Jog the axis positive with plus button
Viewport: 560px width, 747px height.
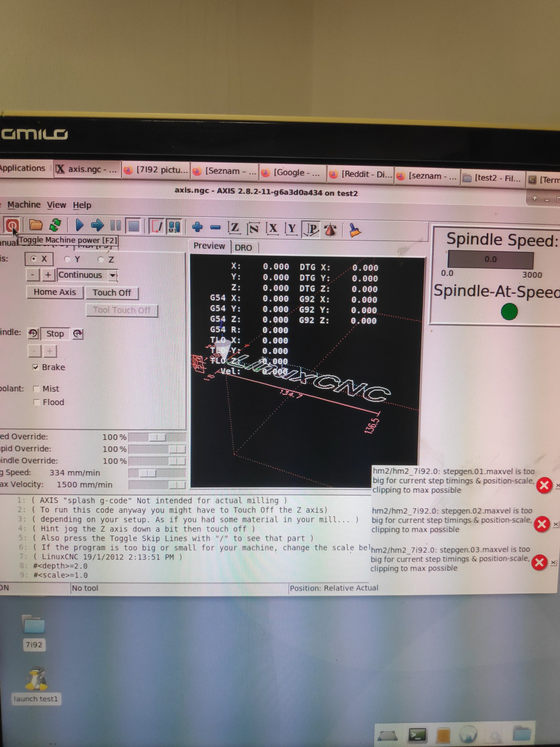(x=48, y=275)
